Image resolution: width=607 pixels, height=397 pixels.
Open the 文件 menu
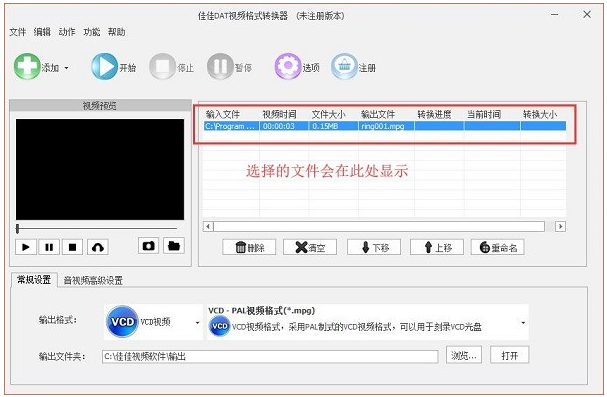[18, 32]
